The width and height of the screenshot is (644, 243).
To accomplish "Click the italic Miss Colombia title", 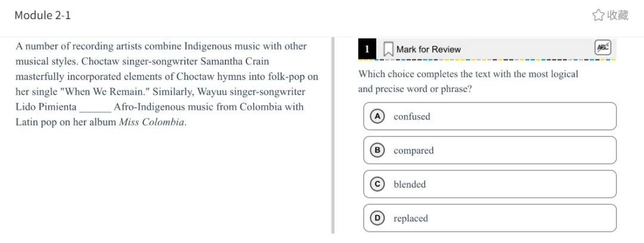I will 151,123.
